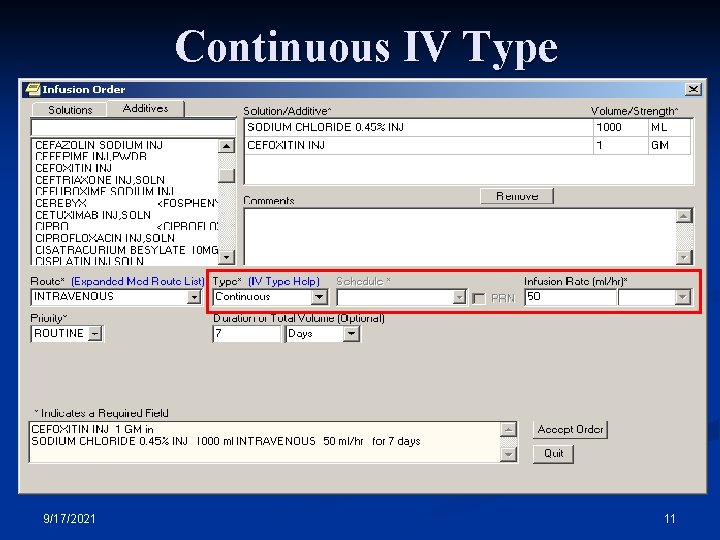720x540 pixels.
Task: Click Comments scroll down arrow
Action: 684,257
